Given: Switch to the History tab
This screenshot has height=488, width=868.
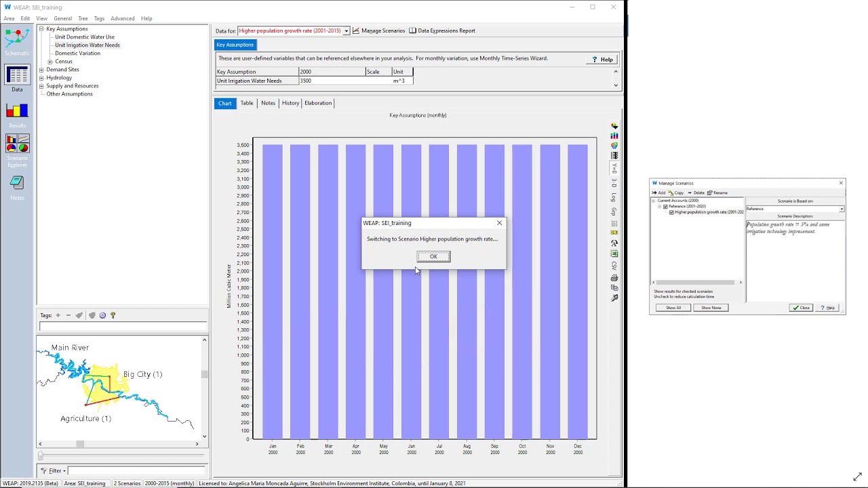Looking at the screenshot, I should (290, 103).
